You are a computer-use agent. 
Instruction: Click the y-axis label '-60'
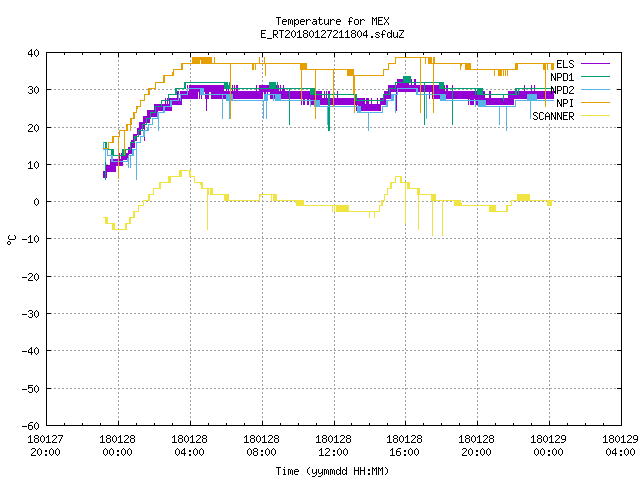[x=31, y=426]
